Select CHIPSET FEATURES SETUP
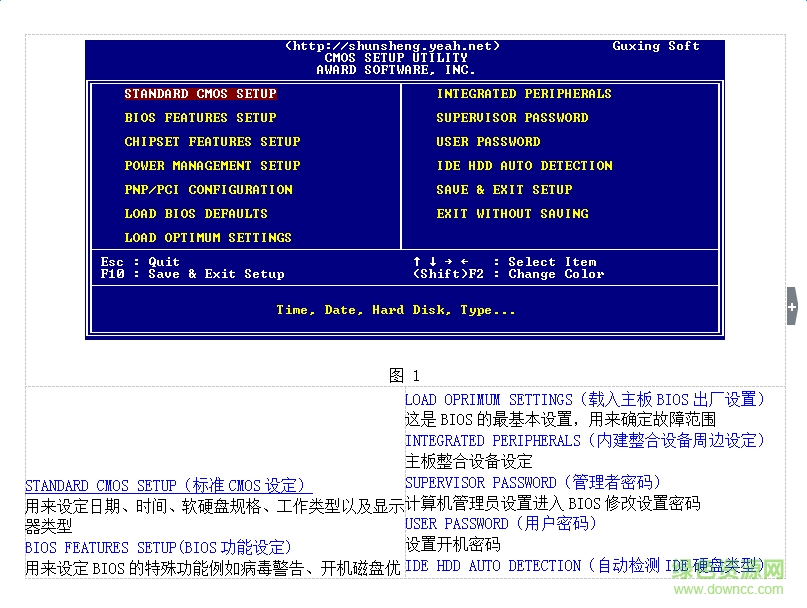807x608 pixels. [212, 141]
